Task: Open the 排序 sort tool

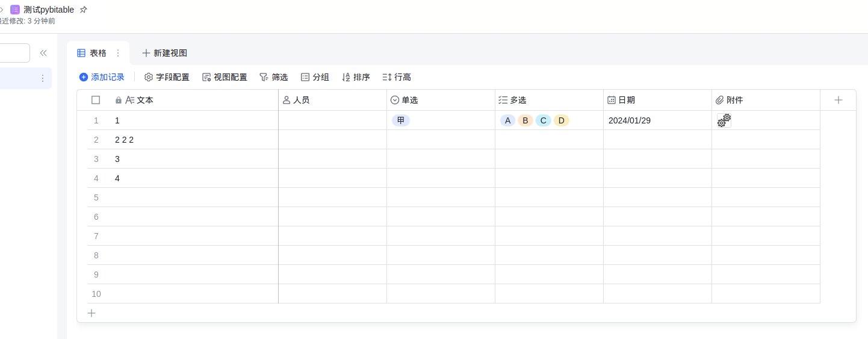Action: (x=356, y=77)
